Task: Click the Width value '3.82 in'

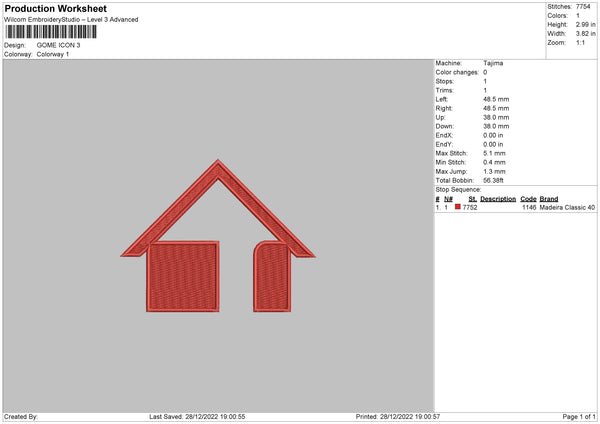Action: (x=585, y=34)
